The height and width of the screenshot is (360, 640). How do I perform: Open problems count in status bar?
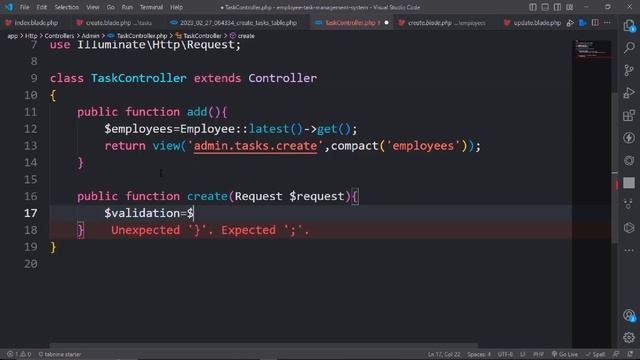[19, 354]
